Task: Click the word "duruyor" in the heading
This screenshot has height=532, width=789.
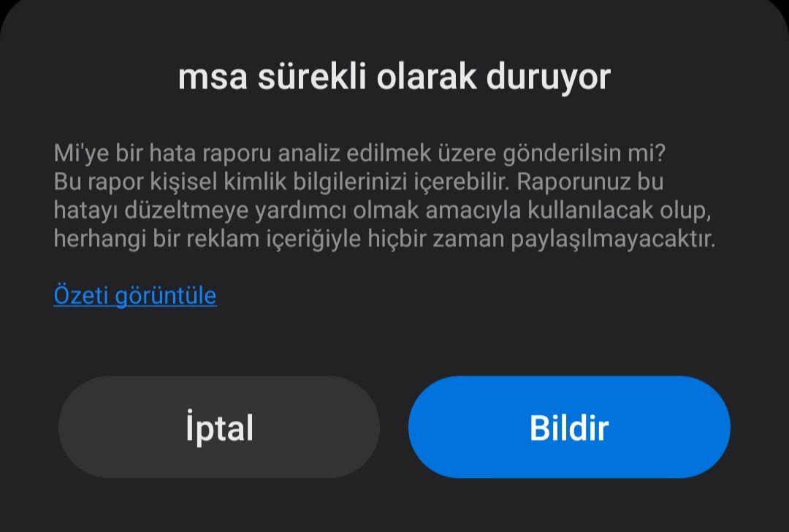Action: [x=549, y=78]
